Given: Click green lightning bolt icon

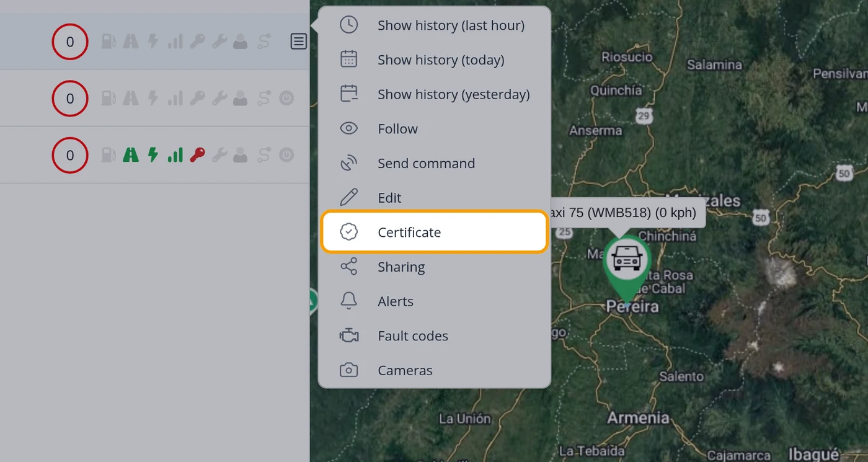Looking at the screenshot, I should (x=153, y=155).
